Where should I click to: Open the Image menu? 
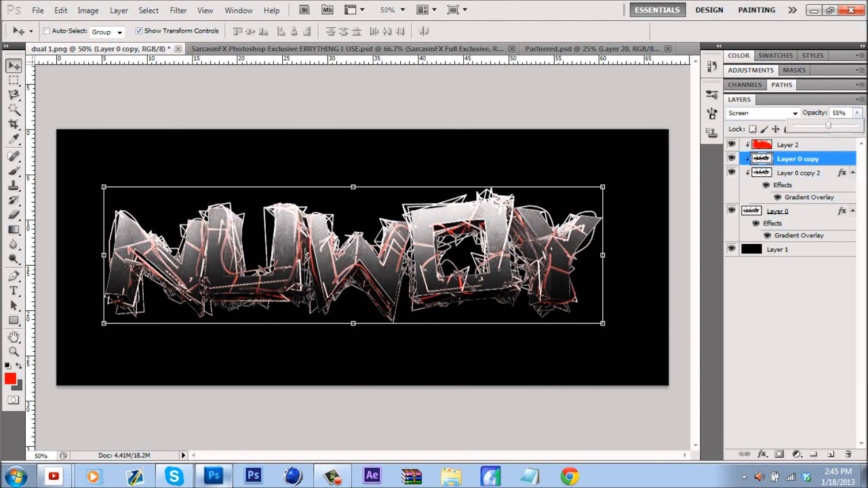pyautogui.click(x=88, y=11)
